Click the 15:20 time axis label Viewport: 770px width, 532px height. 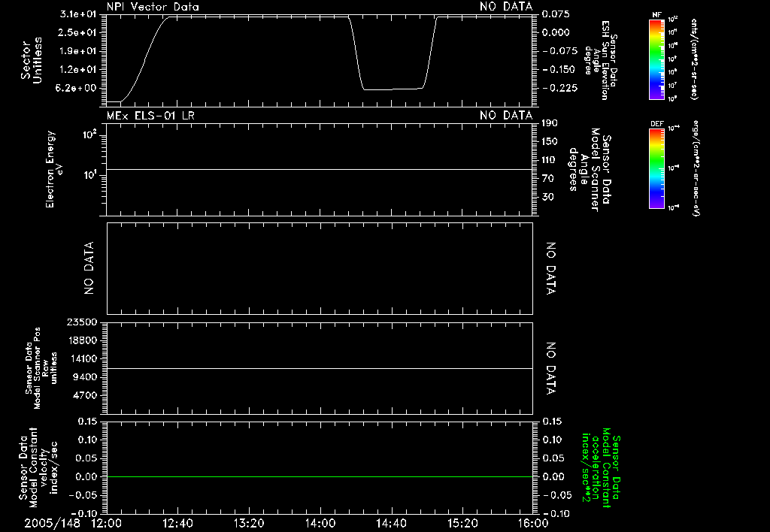[462, 523]
